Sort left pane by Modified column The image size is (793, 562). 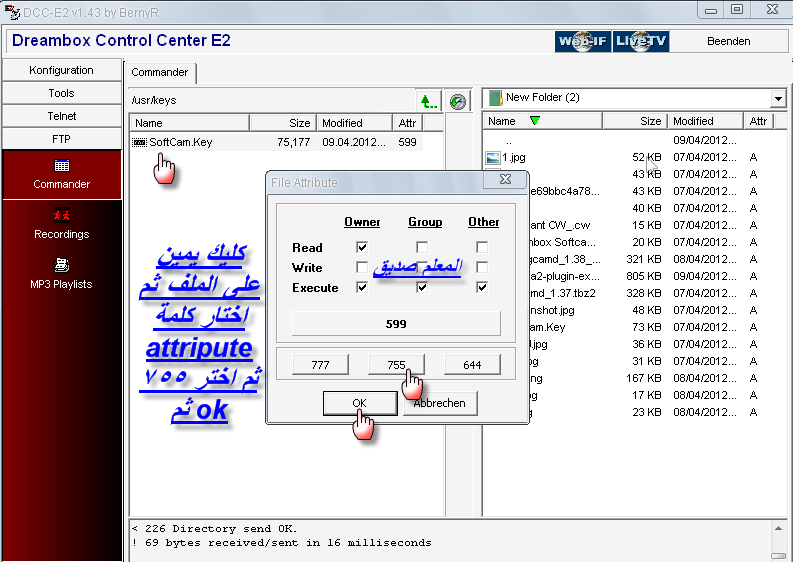[354, 123]
